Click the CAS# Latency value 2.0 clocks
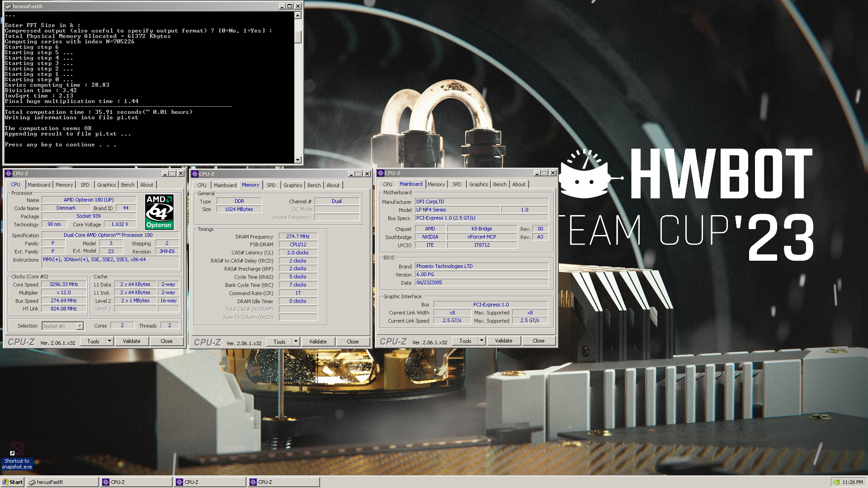The height and width of the screenshot is (488, 868). 298,253
